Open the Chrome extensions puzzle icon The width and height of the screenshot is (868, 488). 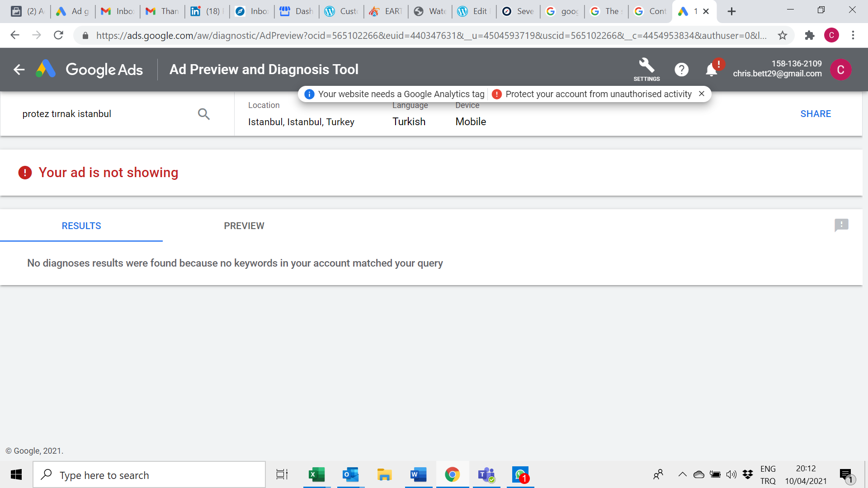[809, 35]
